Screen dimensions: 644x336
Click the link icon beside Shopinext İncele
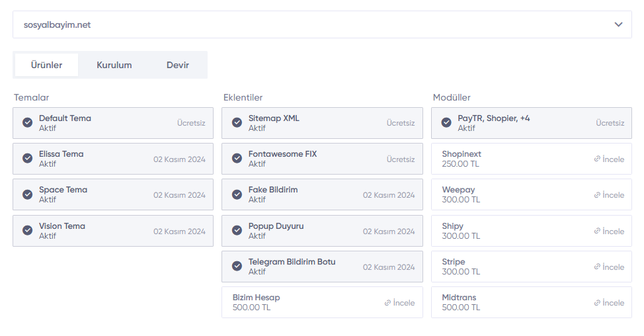pos(597,159)
